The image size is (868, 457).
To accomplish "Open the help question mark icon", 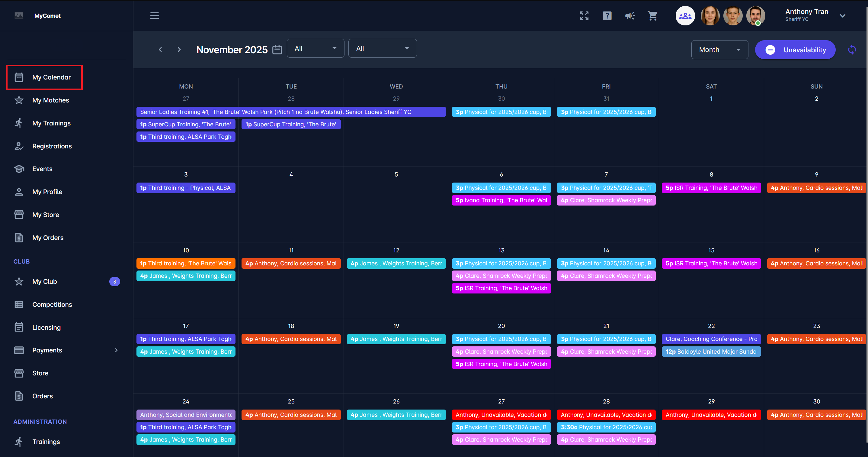I will [607, 16].
